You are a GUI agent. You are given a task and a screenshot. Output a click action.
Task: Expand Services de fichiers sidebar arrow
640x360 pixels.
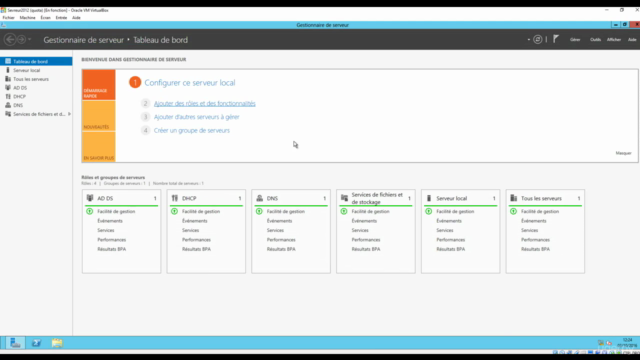click(x=69, y=114)
